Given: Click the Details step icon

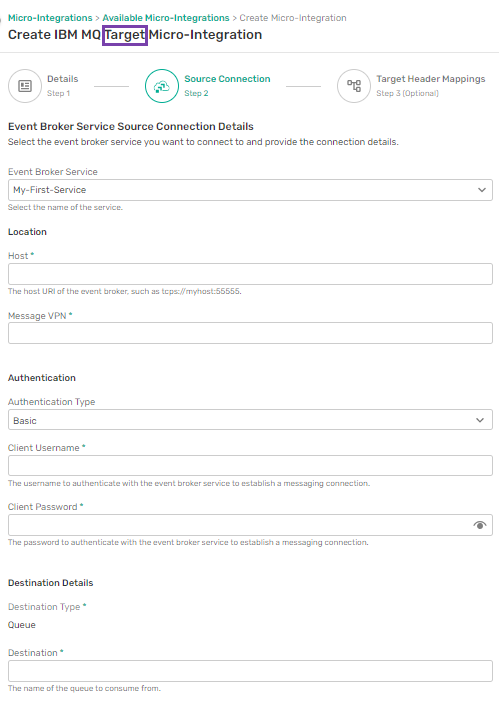Looking at the screenshot, I should [25, 86].
